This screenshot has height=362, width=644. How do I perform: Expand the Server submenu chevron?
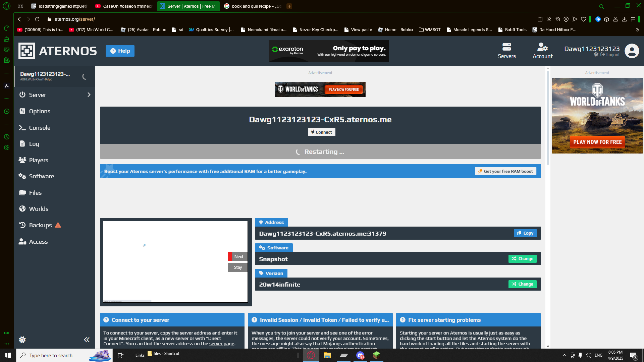click(89, 95)
